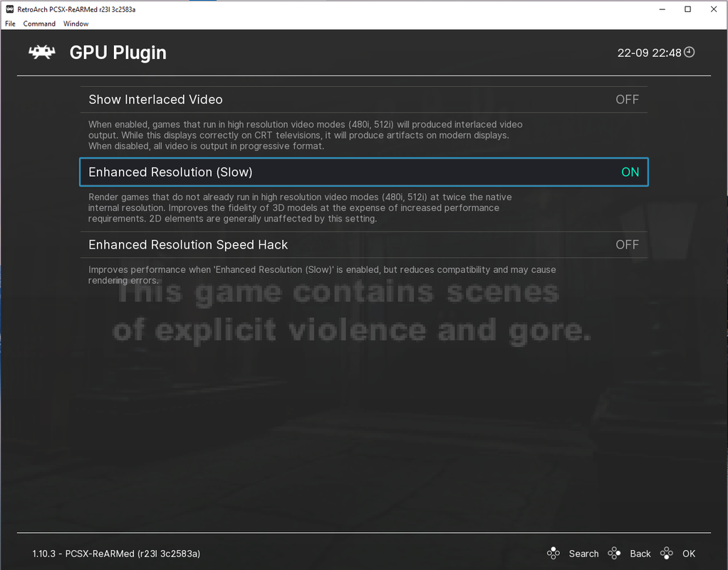Open the File menu

(10, 24)
